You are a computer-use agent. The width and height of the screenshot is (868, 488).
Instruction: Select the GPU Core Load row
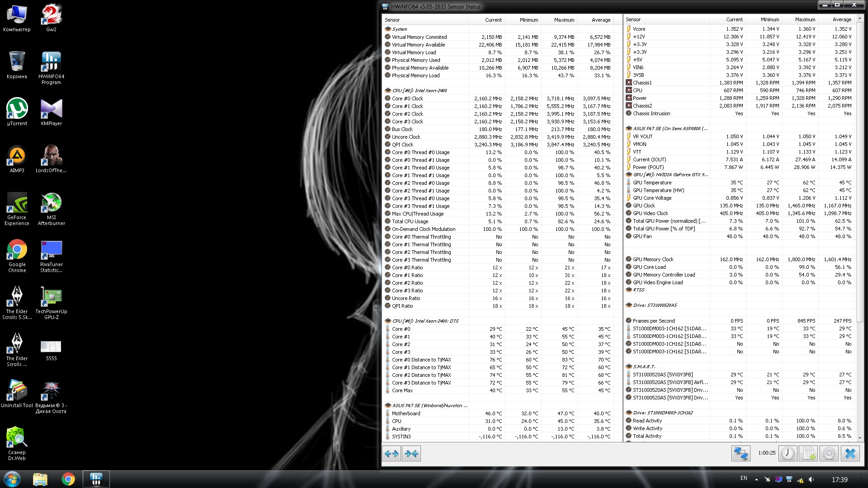739,267
